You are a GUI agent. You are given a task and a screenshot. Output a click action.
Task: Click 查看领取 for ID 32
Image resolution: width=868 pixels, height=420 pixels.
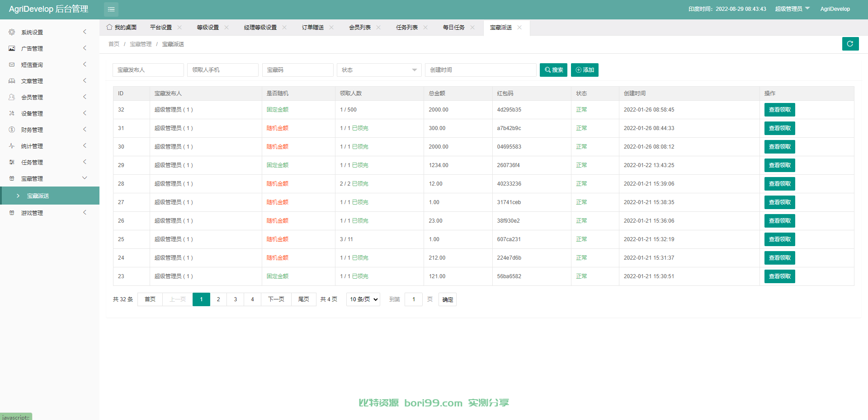[x=779, y=110]
